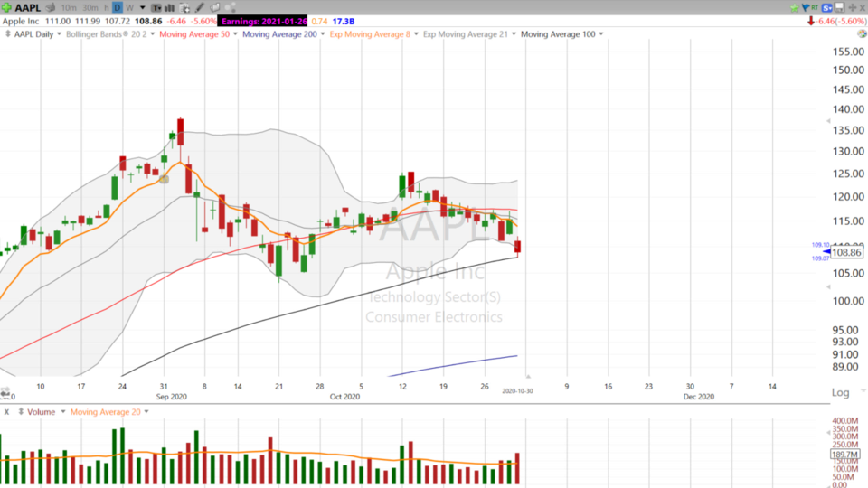Click the 17.3B market cap value
This screenshot has height=488, width=868.
(344, 21)
